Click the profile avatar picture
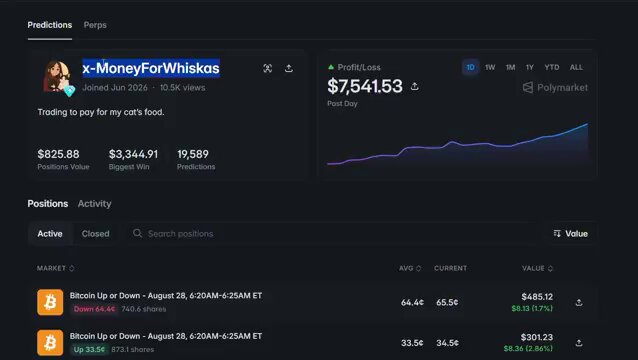 [x=57, y=76]
